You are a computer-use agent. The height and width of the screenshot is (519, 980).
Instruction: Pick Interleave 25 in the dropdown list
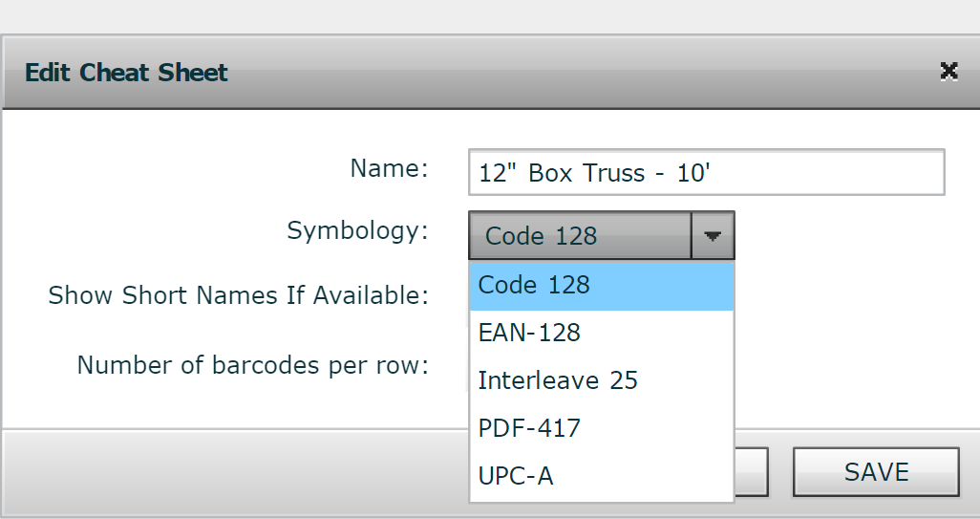601,380
